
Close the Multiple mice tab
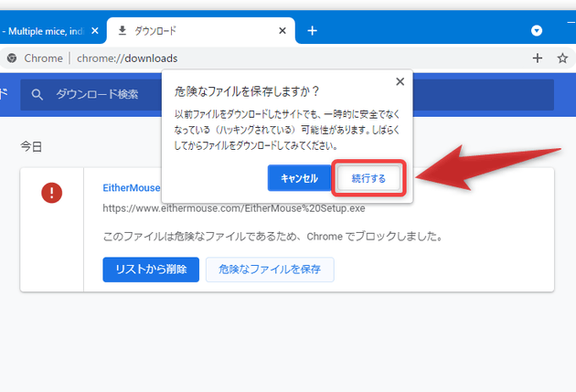point(95,31)
